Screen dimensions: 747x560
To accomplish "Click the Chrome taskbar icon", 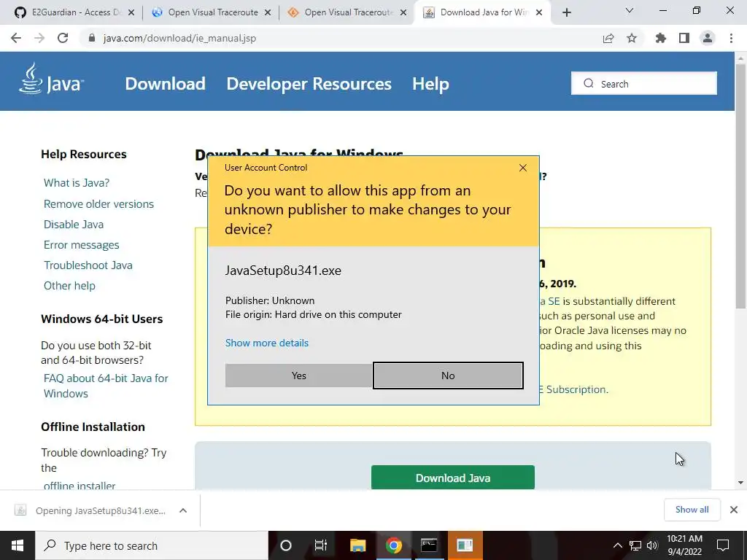I will 393,545.
